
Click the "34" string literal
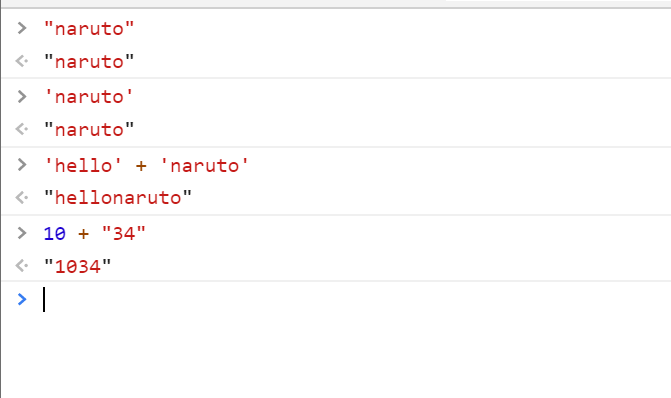click(124, 234)
